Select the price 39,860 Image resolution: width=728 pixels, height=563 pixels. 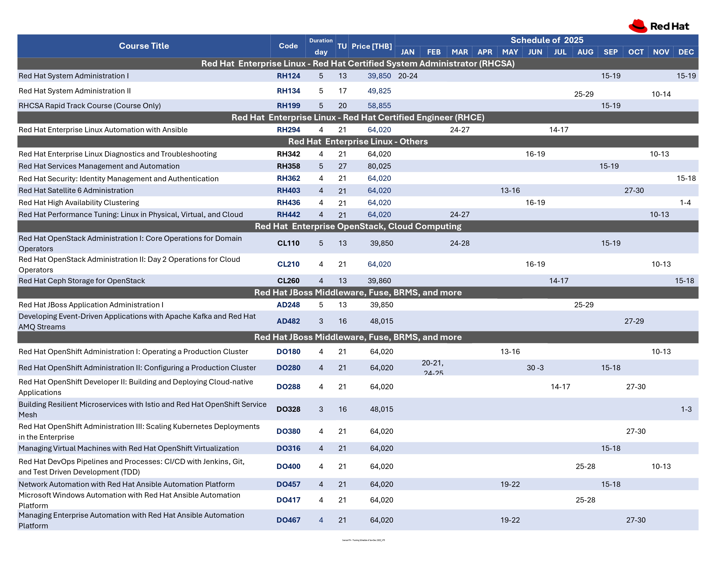tap(379, 281)
